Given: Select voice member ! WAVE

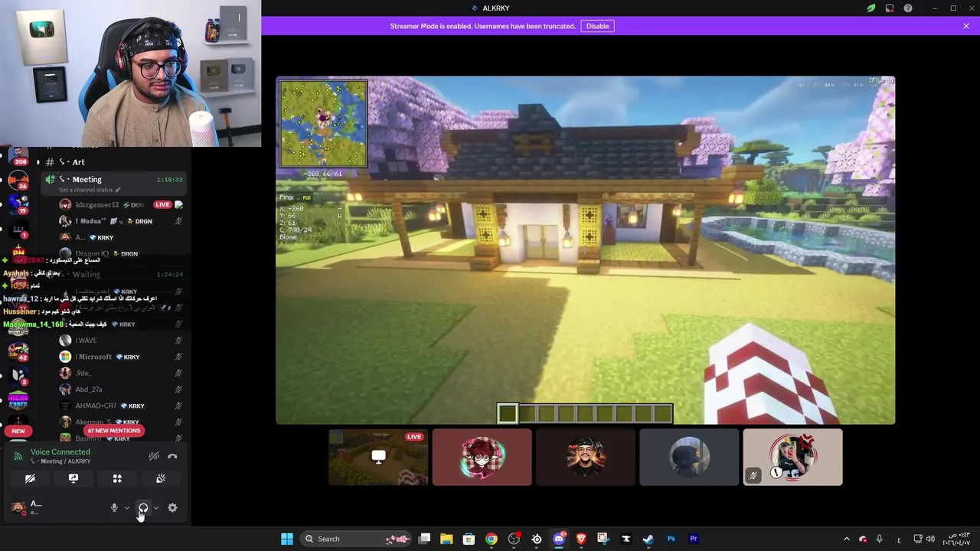Looking at the screenshot, I should coord(120,341).
